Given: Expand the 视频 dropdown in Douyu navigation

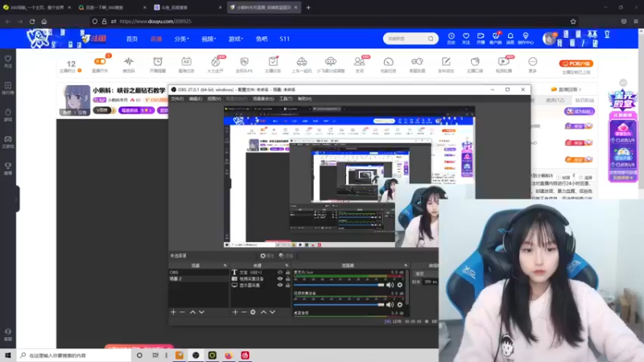Looking at the screenshot, I should [208, 39].
